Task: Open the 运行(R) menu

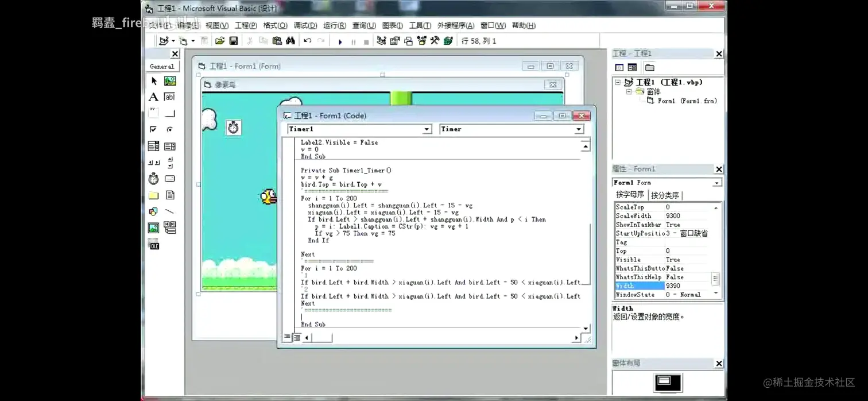Action: [x=335, y=25]
